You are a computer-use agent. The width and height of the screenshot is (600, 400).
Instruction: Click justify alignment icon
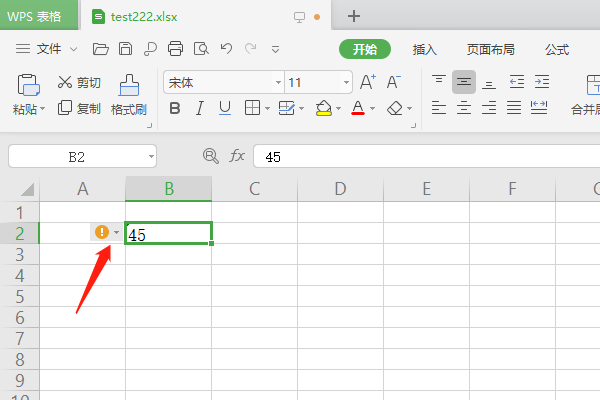[514, 108]
